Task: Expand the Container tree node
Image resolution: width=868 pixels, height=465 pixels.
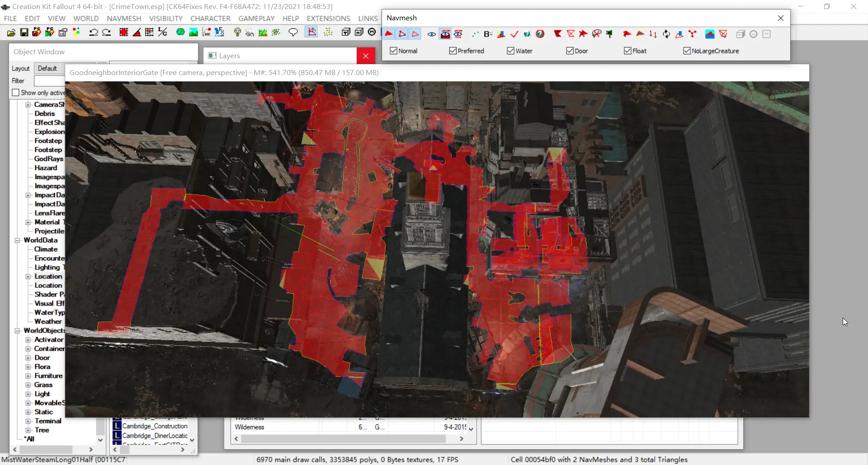Action: tap(28, 349)
